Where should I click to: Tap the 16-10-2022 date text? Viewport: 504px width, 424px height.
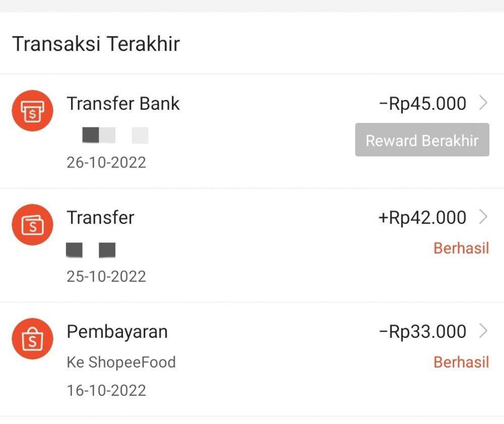click(x=106, y=390)
